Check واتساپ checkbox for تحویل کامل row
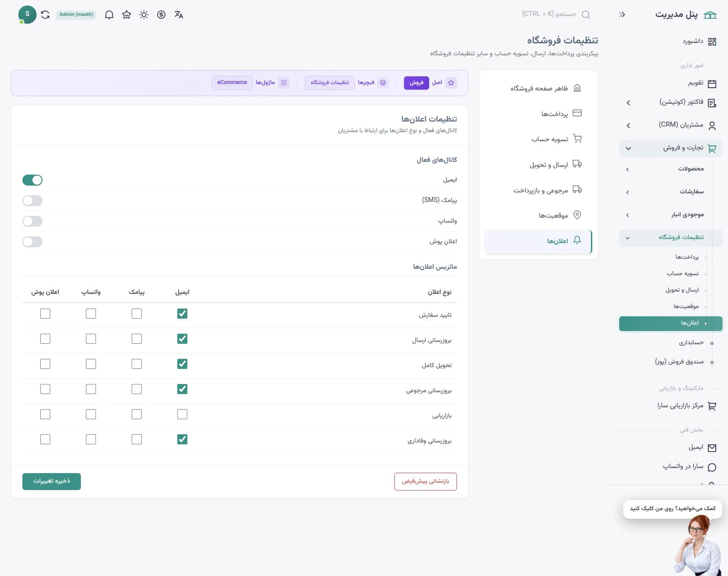 (x=91, y=364)
